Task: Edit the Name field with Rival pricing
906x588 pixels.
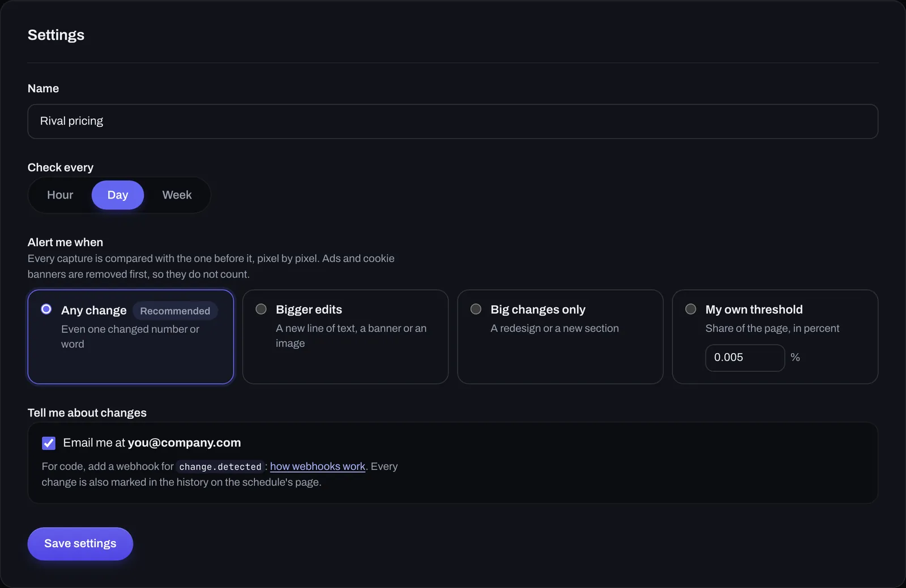Action: pyautogui.click(x=452, y=121)
